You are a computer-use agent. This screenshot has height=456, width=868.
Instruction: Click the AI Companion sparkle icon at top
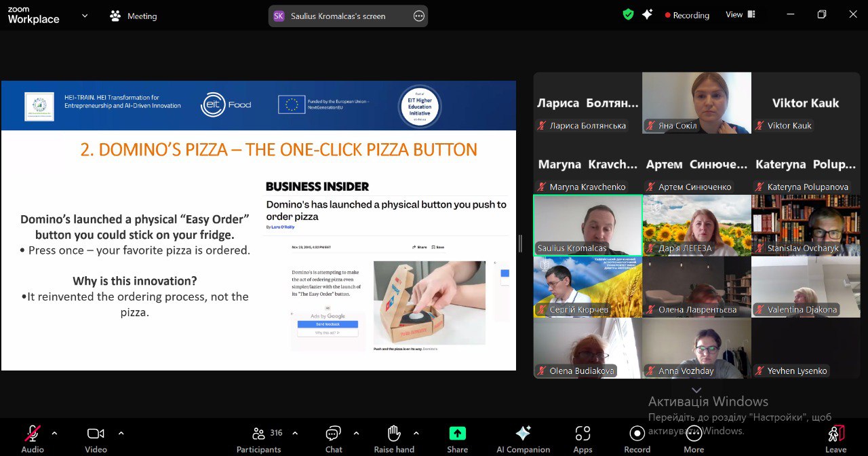coord(648,14)
